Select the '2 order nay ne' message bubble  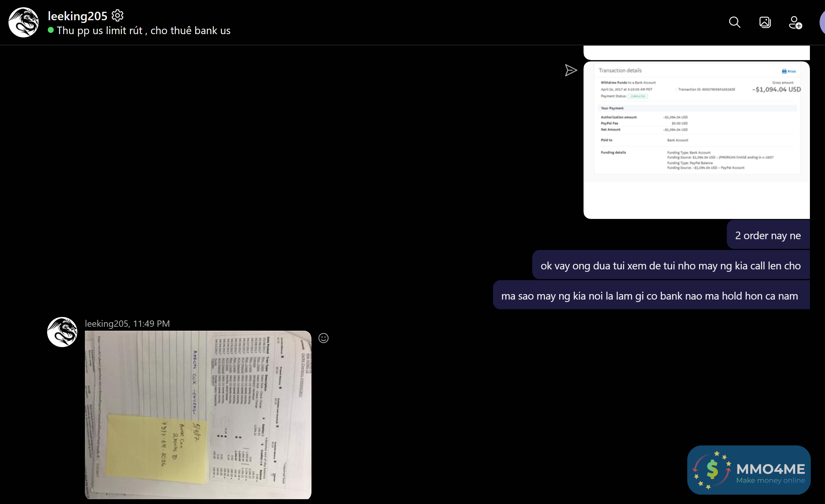point(768,235)
